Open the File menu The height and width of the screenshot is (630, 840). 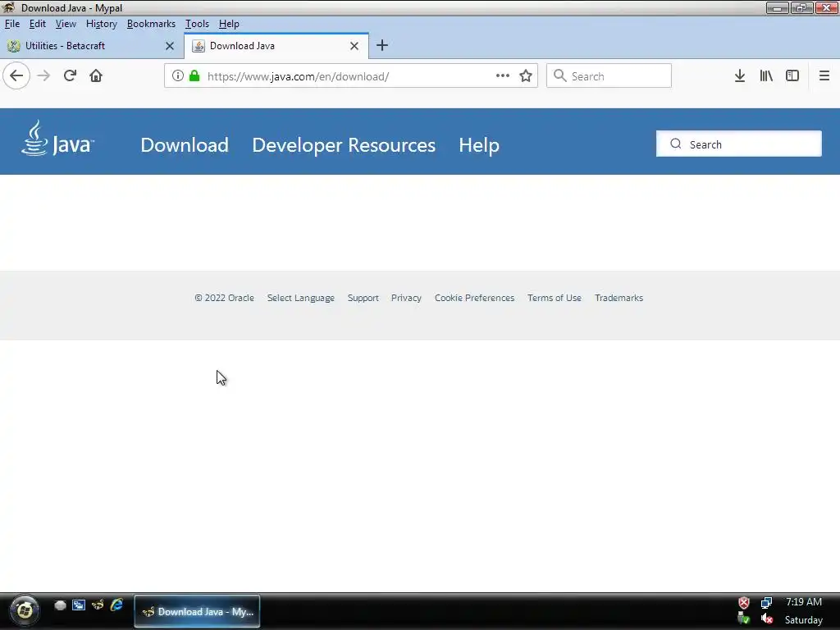[x=12, y=24]
